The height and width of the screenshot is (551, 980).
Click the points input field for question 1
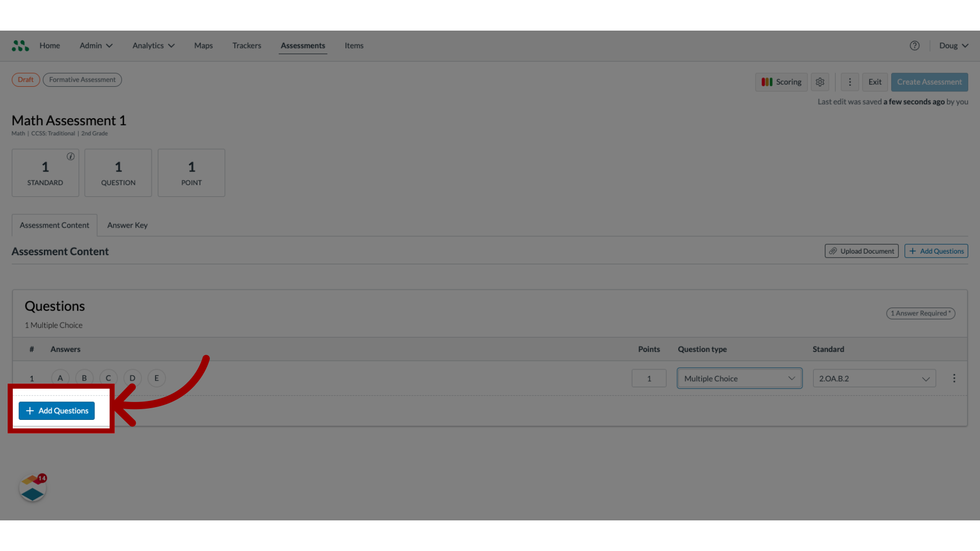click(649, 378)
